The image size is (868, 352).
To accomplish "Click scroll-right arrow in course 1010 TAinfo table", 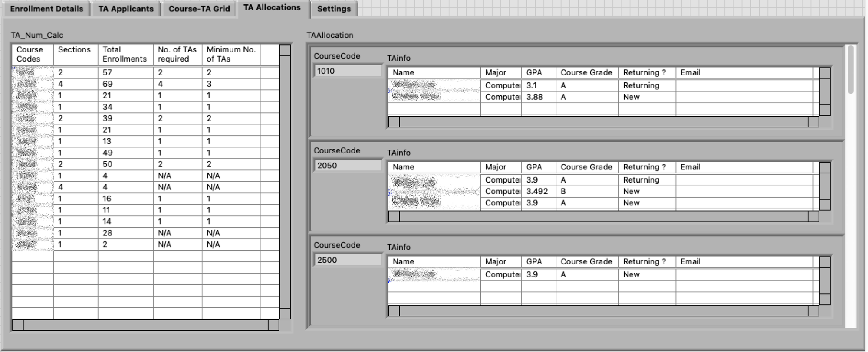I will tap(813, 122).
